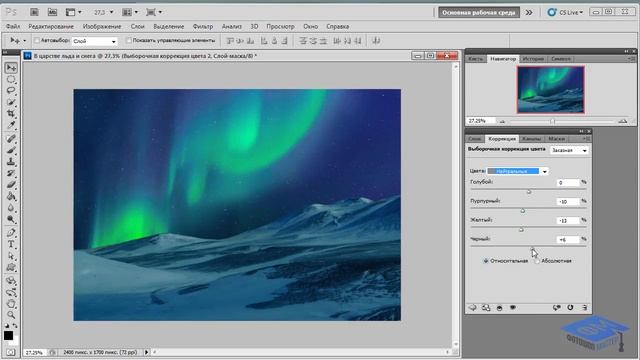
Task: Select the Абсолютная radio button
Action: click(537, 261)
